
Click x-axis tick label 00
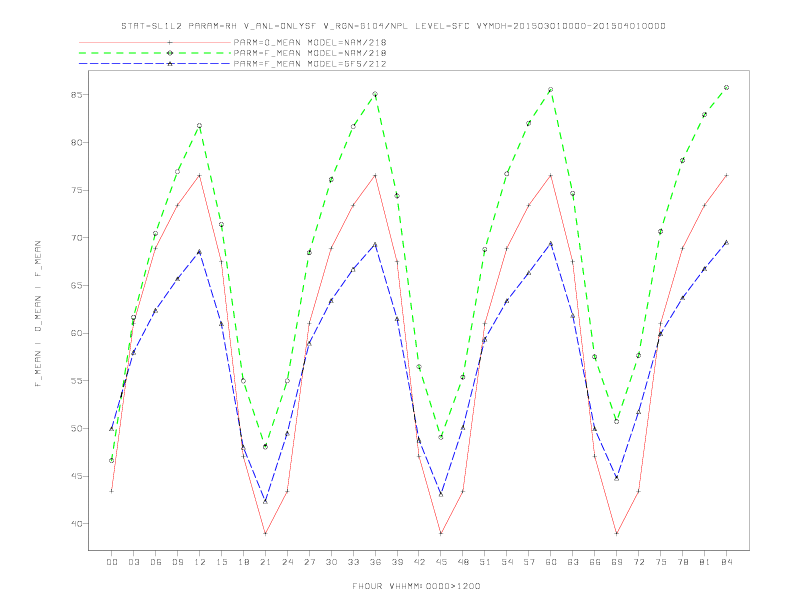tap(112, 562)
